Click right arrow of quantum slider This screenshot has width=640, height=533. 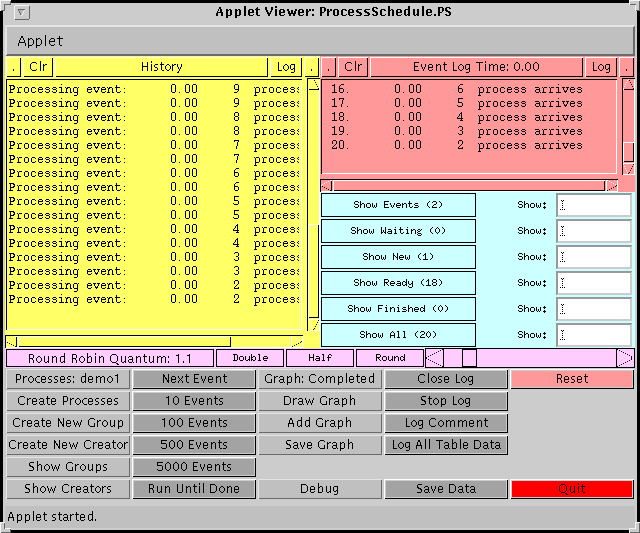625,358
